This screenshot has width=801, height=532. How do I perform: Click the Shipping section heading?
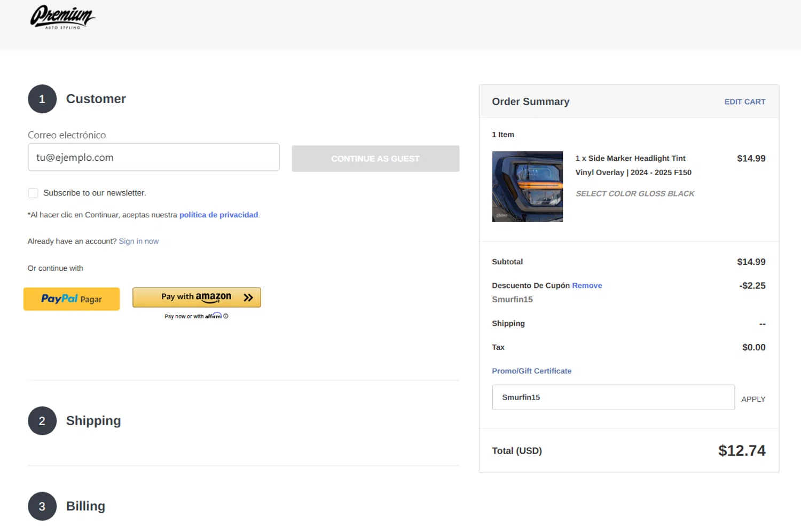93,421
